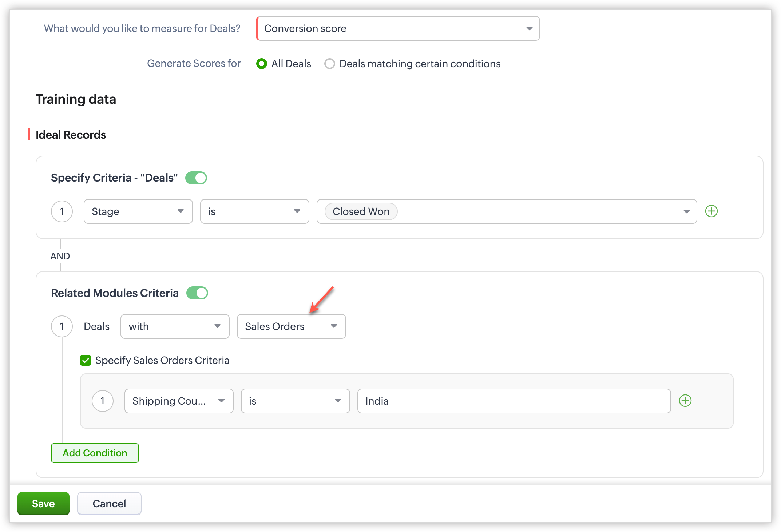Open the Stage field dropdown
Image resolution: width=781 pixels, height=532 pixels.
[138, 211]
